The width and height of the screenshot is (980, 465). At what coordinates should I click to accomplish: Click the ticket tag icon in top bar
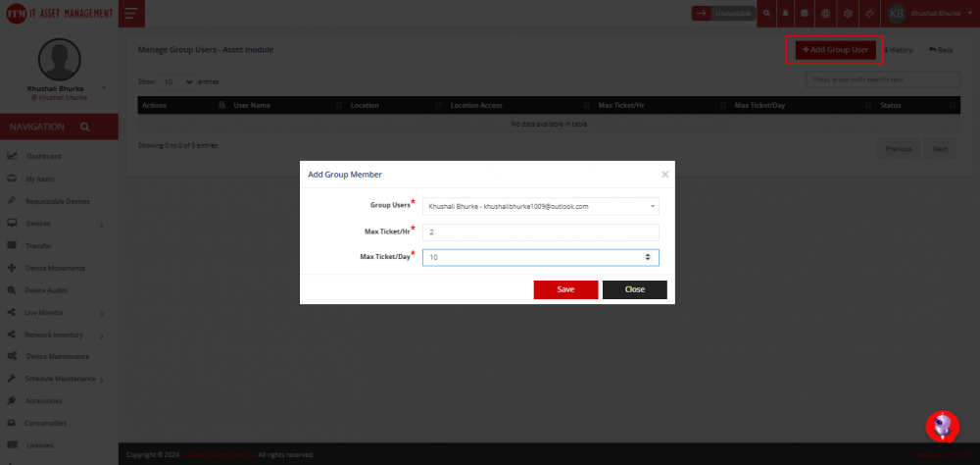click(x=868, y=13)
